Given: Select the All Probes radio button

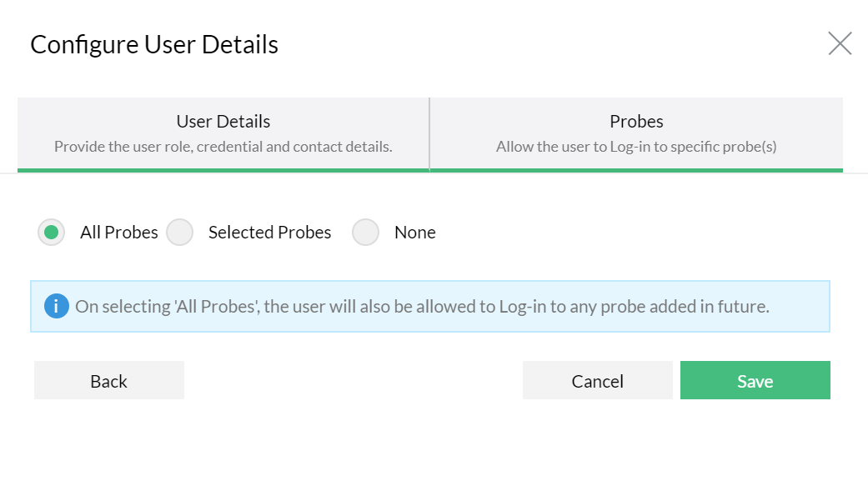Looking at the screenshot, I should tap(52, 233).
